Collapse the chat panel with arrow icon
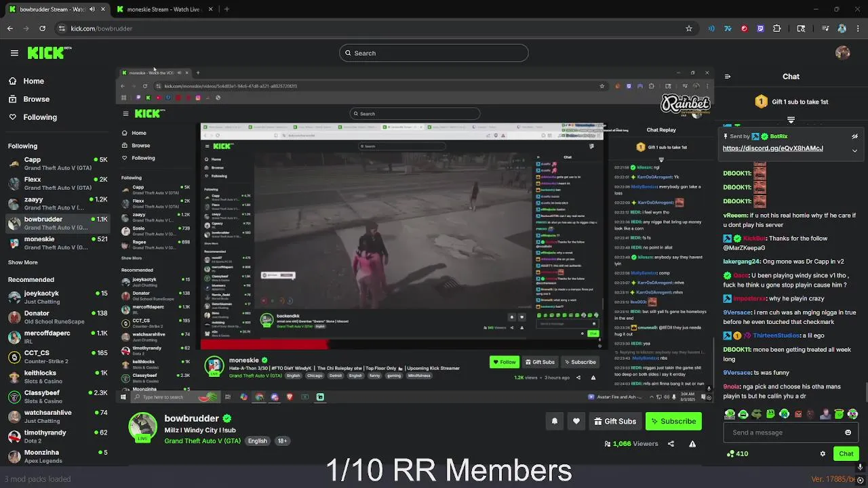The height and width of the screenshot is (488, 868). coord(728,77)
